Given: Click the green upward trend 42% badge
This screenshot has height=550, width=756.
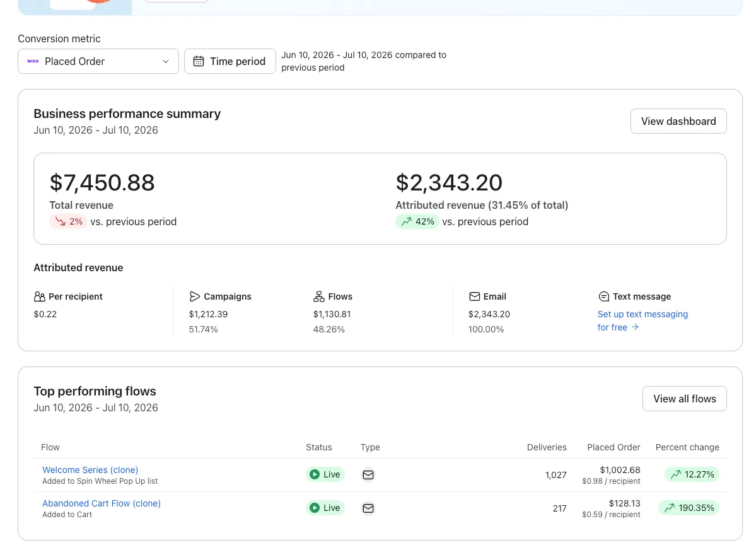Looking at the screenshot, I should (417, 221).
